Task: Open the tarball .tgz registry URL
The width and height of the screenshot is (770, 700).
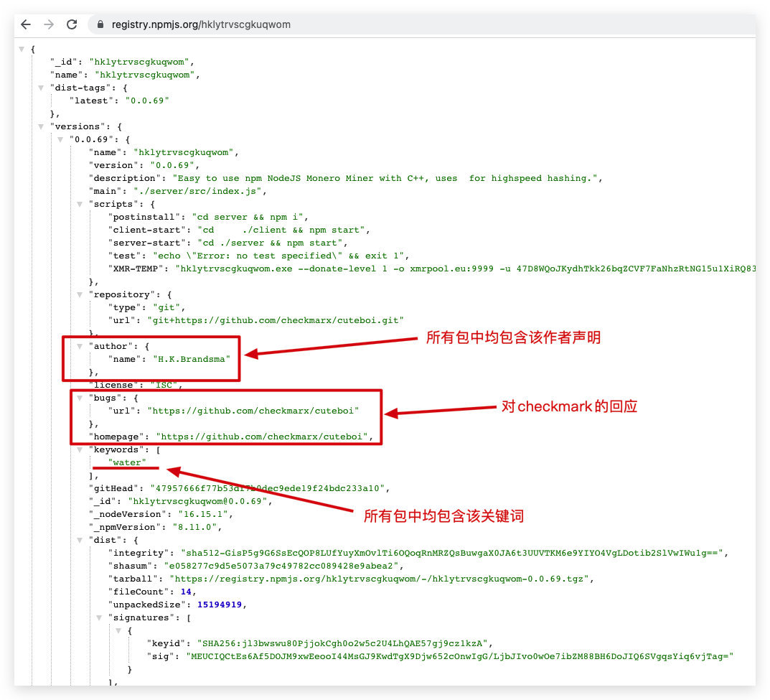Action: [x=379, y=579]
